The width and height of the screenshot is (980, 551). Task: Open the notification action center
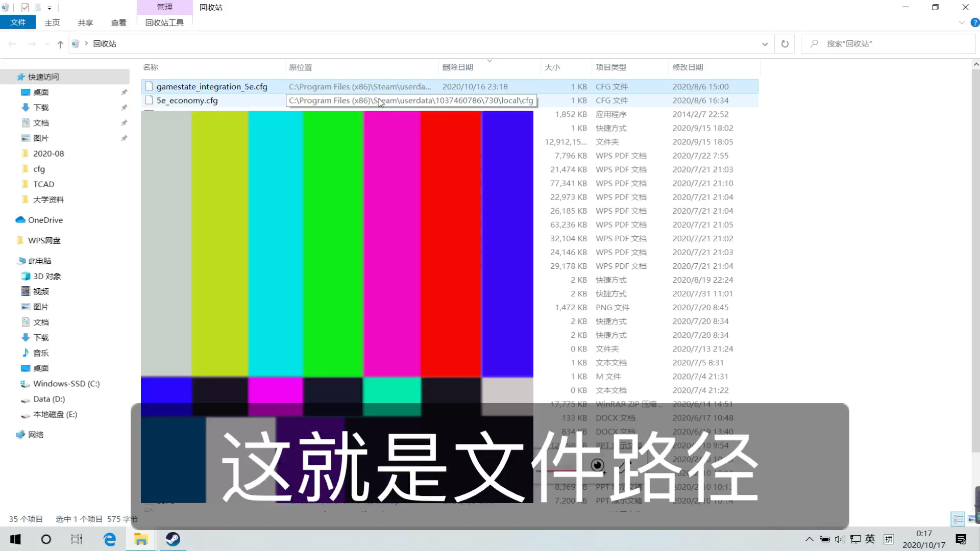tap(961, 539)
